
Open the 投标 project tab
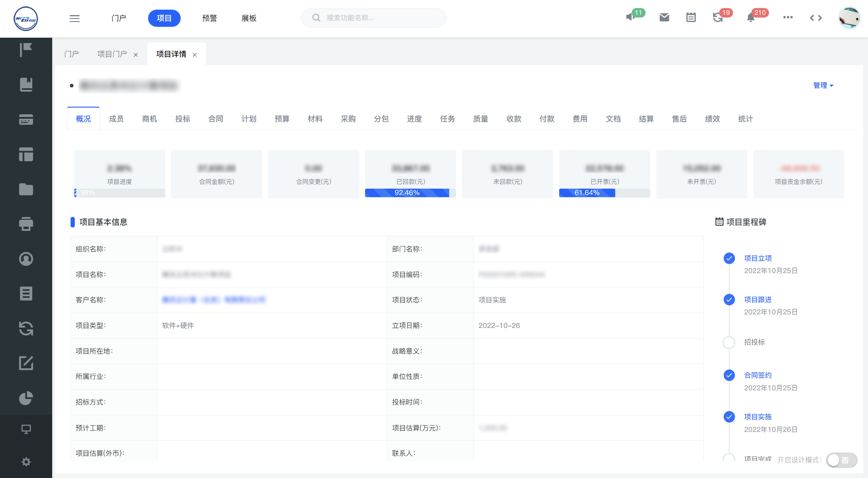point(183,119)
